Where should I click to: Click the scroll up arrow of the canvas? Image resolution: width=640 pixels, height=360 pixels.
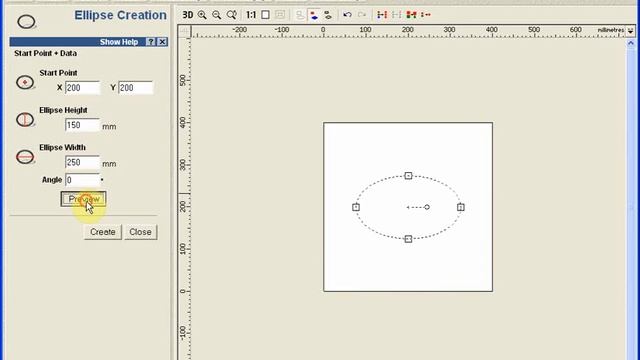(x=631, y=43)
